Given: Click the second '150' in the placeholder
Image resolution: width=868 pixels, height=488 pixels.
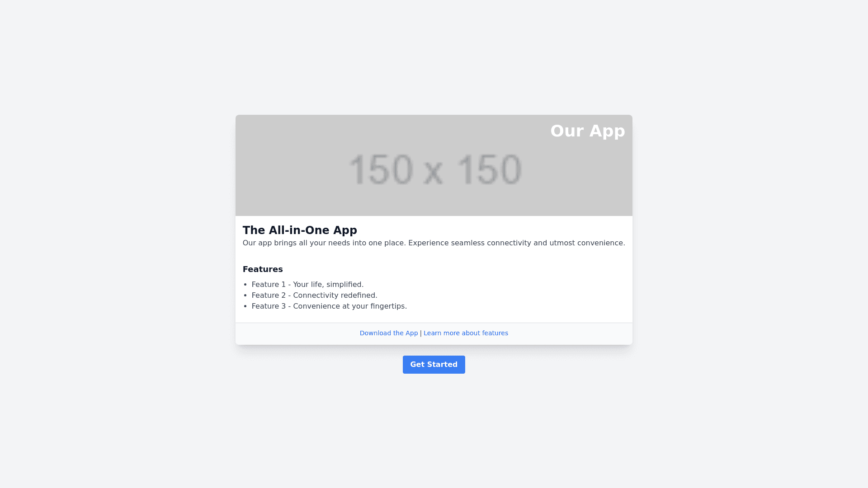Looking at the screenshot, I should coord(488,170).
